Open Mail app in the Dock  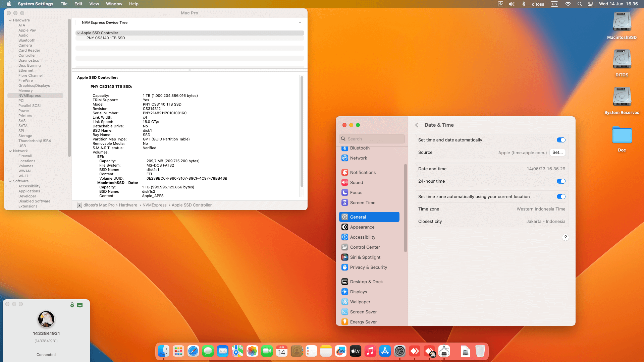click(x=223, y=351)
